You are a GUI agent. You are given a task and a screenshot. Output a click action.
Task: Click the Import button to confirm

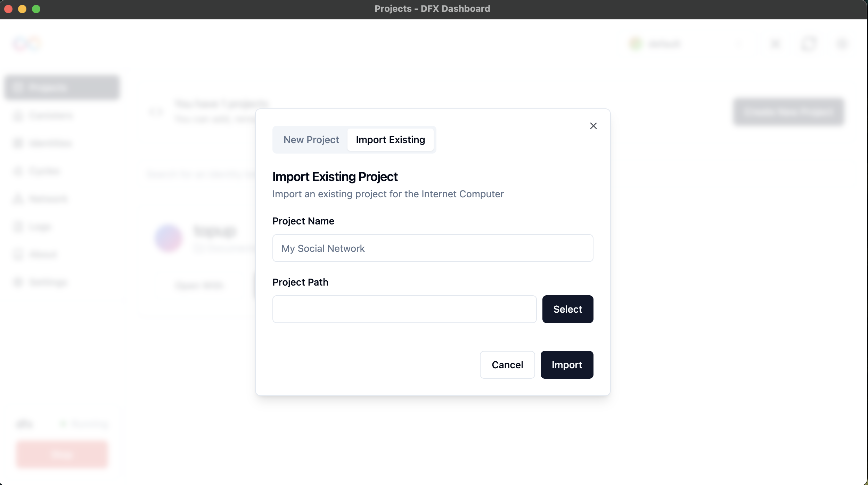566,365
